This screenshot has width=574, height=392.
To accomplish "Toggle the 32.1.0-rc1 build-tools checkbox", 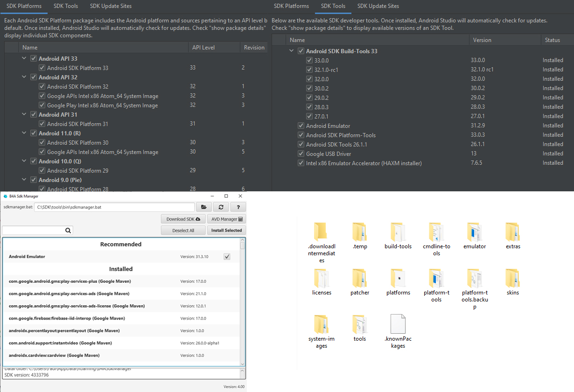I will 309,70.
